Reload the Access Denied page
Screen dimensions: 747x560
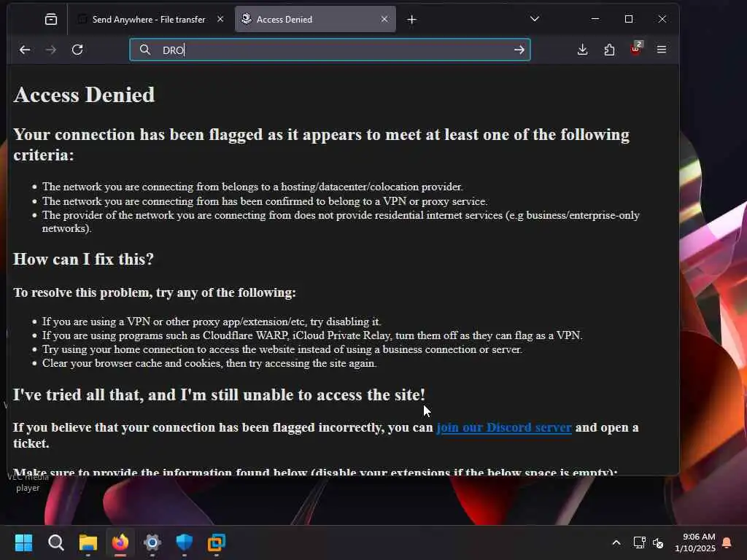pyautogui.click(x=77, y=50)
